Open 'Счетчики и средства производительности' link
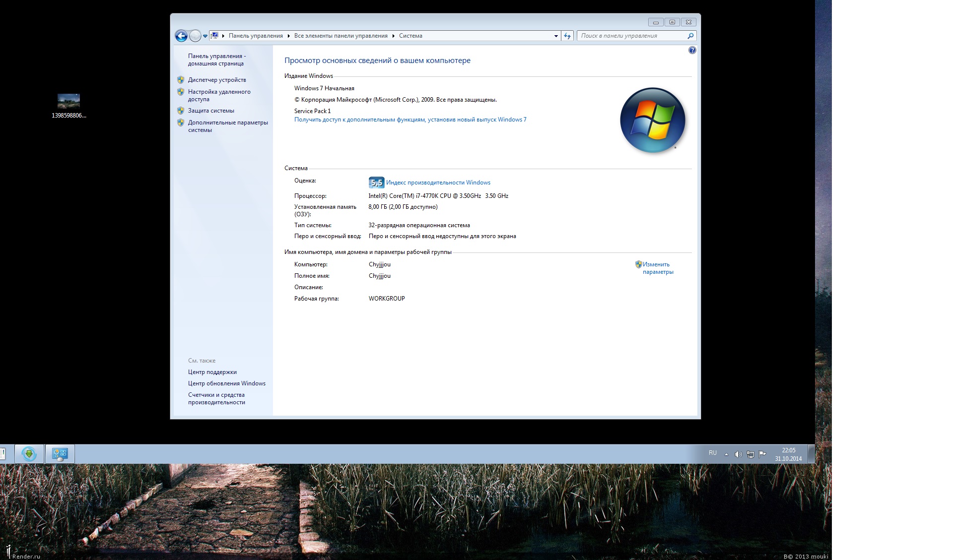This screenshot has width=953, height=560. [x=216, y=398]
